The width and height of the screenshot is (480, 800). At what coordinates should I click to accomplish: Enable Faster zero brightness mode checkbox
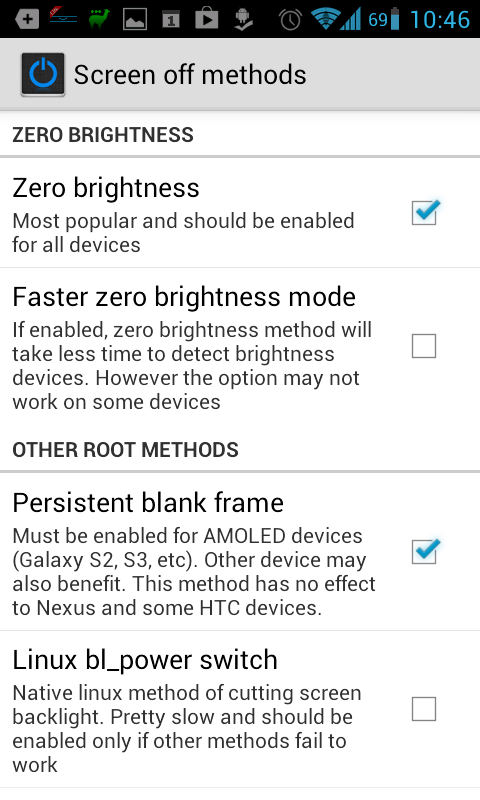tap(424, 346)
